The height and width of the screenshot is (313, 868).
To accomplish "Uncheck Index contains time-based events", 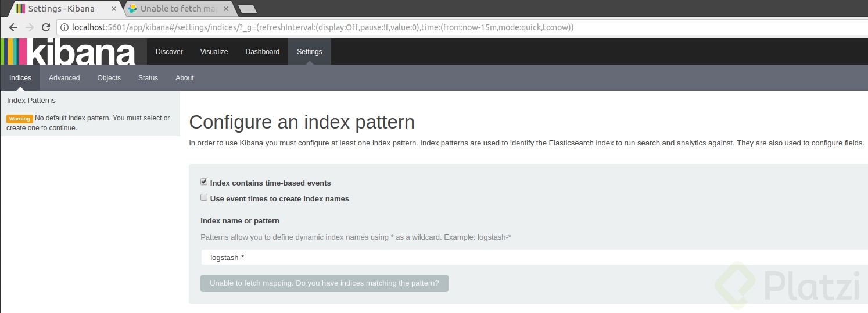I will click(204, 182).
